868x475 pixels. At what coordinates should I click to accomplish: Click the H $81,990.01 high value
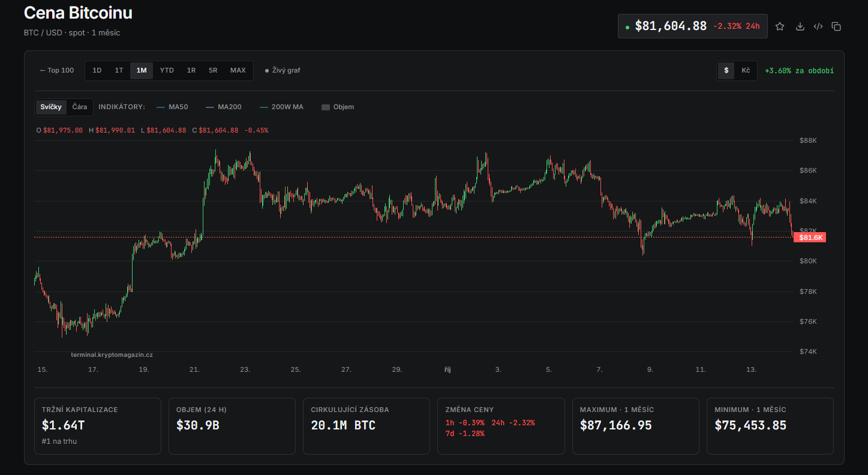[112, 130]
